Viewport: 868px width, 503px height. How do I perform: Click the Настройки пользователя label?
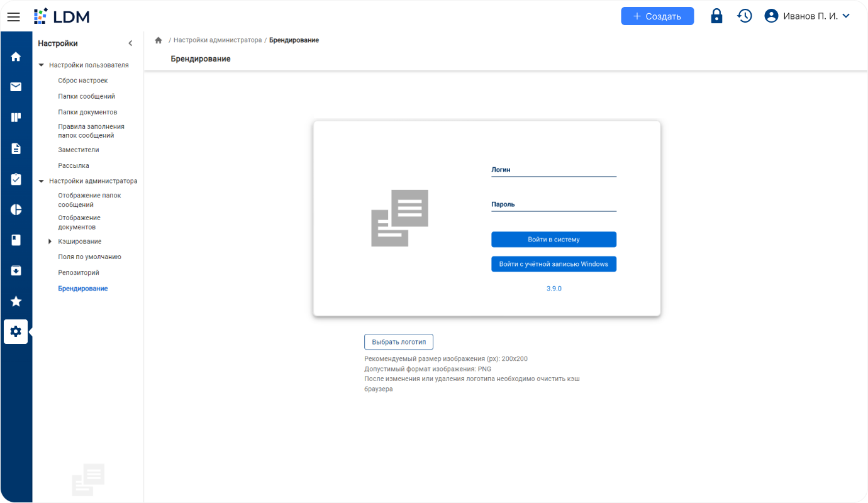89,65
